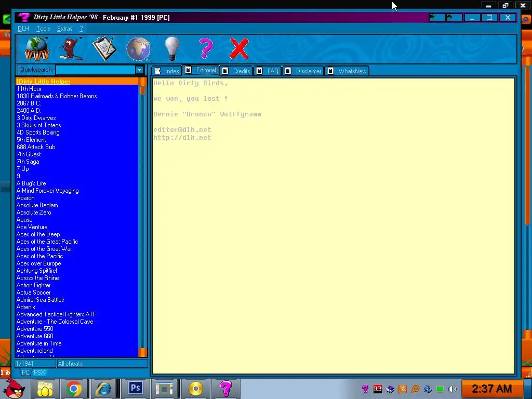Switch to the Editorial tab
532x399 pixels.
tap(201, 70)
